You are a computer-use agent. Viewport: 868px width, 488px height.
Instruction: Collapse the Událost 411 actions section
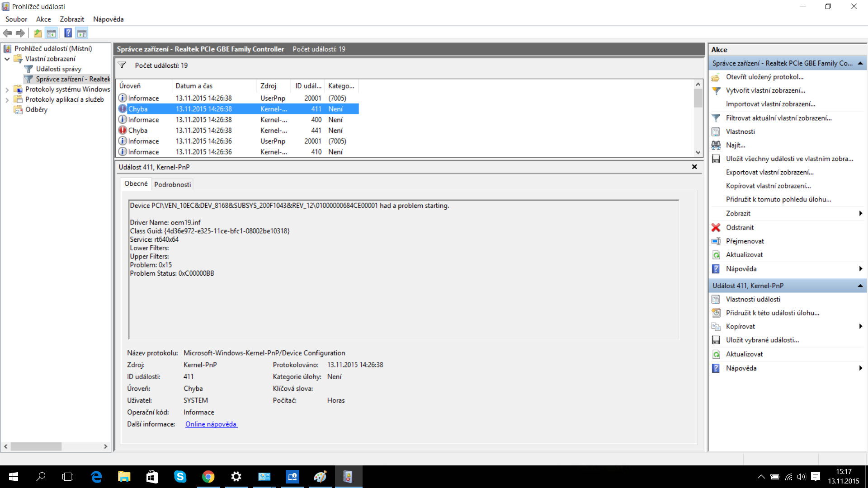pyautogui.click(x=860, y=286)
